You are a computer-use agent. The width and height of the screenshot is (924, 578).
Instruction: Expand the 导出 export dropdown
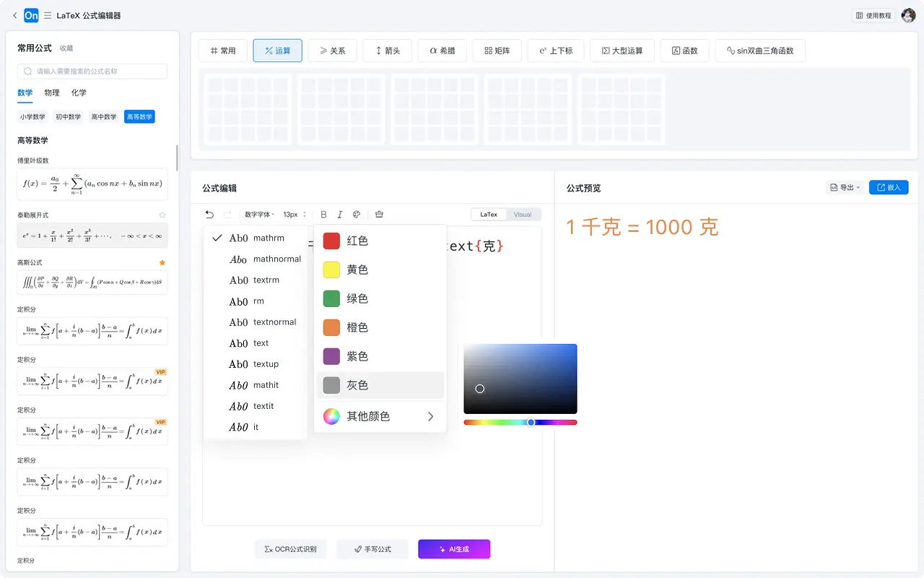click(x=845, y=188)
